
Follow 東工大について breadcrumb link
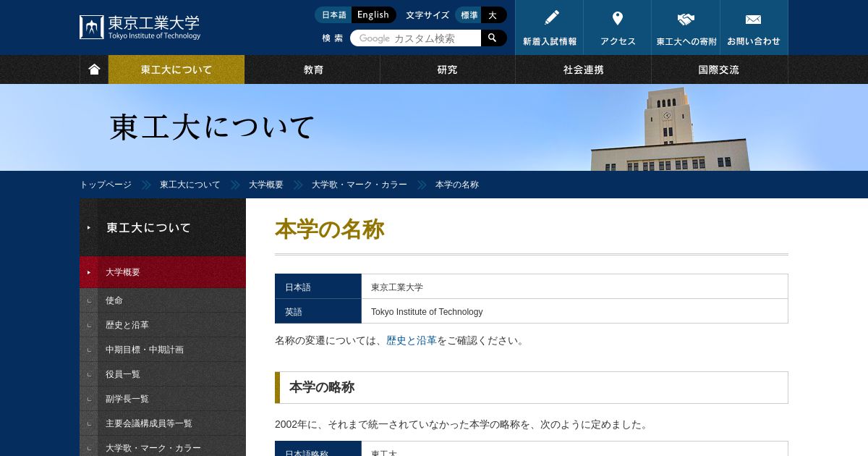point(190,185)
